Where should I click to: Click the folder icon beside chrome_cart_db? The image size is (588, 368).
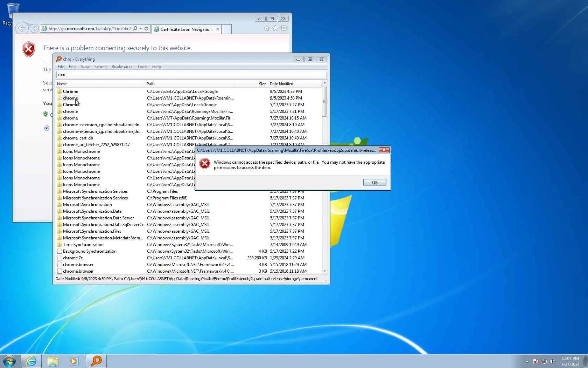[x=59, y=138]
